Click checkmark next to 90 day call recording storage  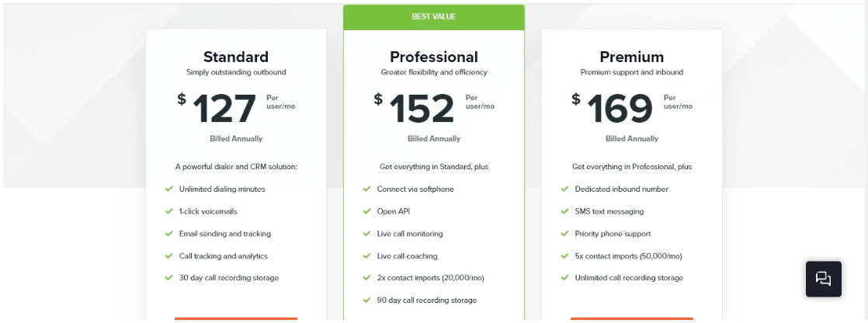click(366, 300)
